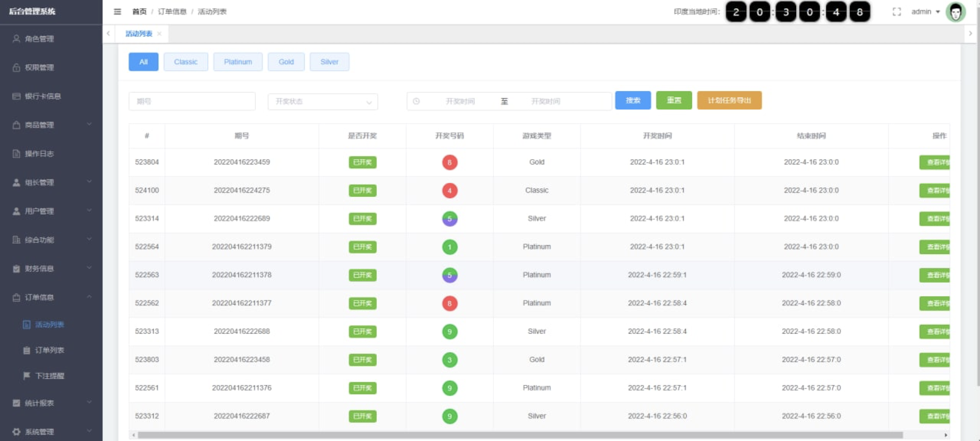Click the blue 搜索 button

click(633, 100)
